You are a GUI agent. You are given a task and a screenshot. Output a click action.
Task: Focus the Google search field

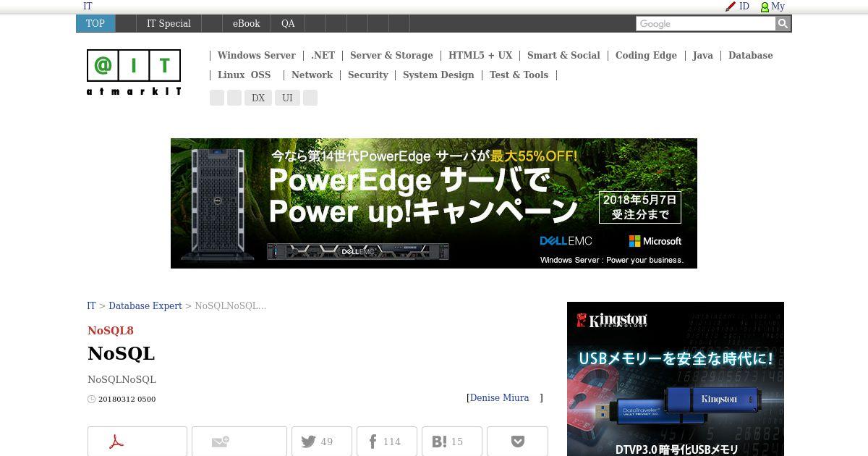705,24
